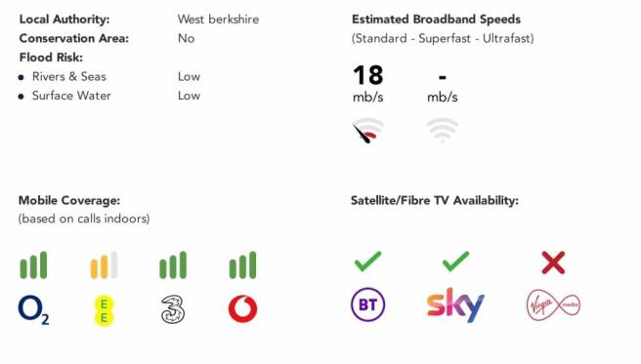Click the greyed-out superfast wifi icon

click(442, 130)
